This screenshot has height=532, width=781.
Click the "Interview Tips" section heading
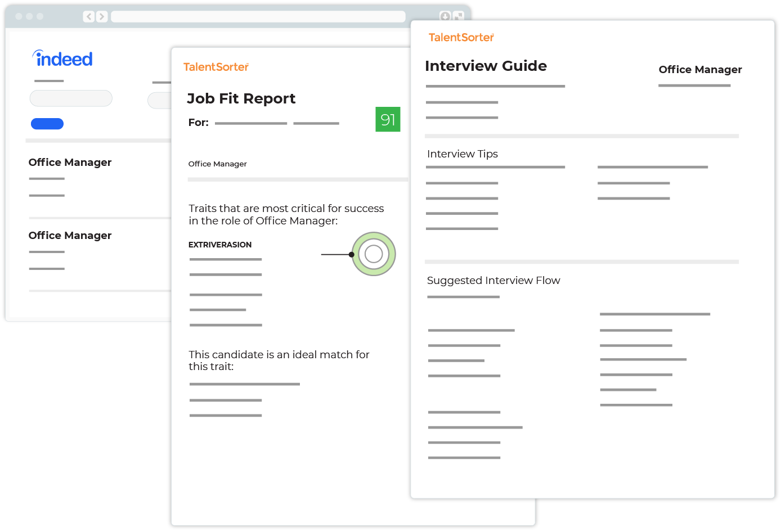pos(463,154)
